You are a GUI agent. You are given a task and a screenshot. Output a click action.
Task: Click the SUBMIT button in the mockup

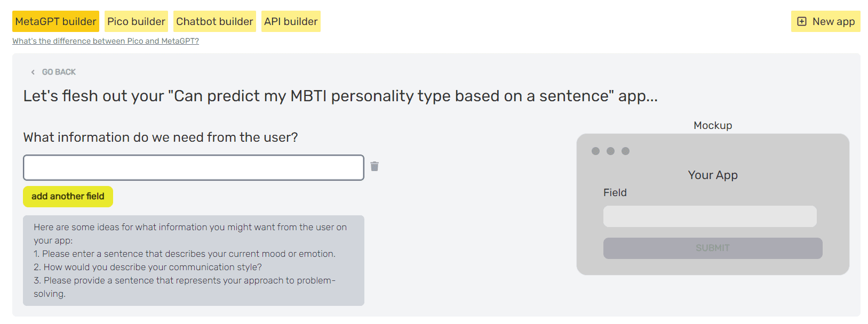point(713,248)
